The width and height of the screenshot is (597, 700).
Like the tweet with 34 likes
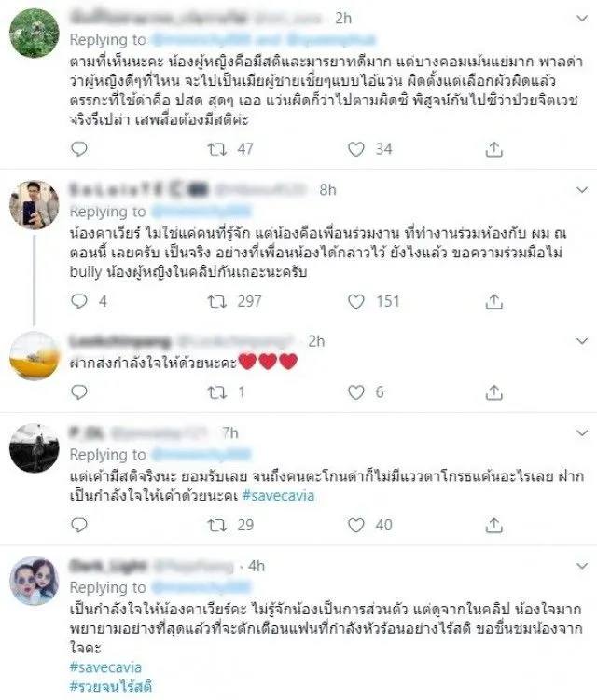[356, 149]
